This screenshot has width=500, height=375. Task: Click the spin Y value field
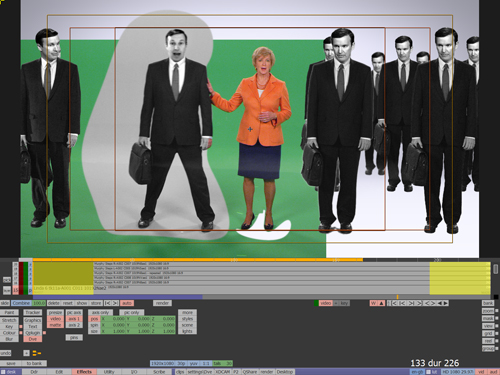[138, 325]
